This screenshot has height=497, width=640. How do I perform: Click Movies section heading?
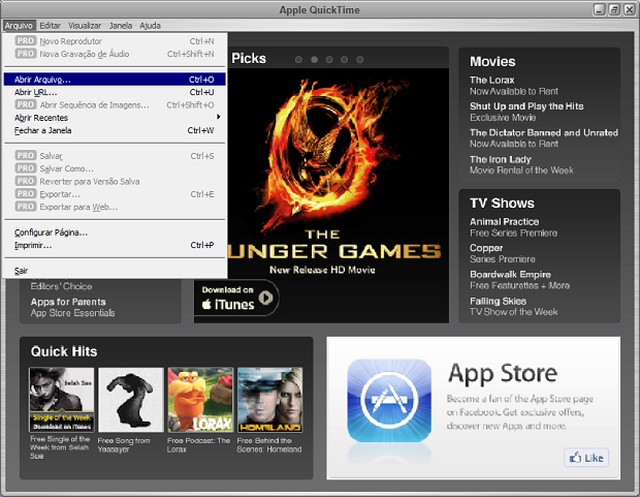pyautogui.click(x=492, y=62)
